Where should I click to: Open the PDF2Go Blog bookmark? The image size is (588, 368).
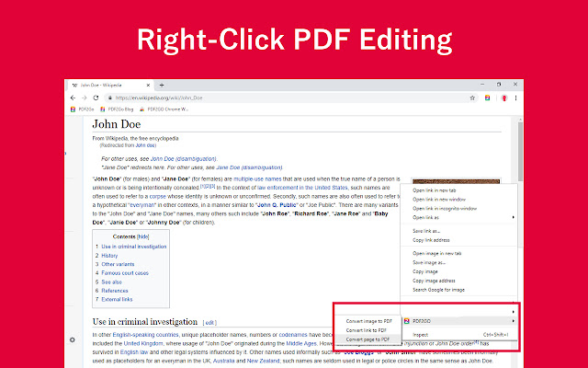[x=117, y=109]
